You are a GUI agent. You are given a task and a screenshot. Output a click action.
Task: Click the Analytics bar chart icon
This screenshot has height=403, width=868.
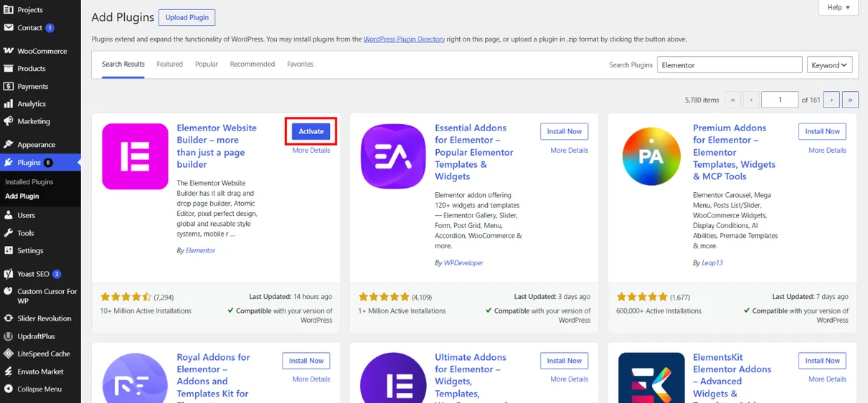9,104
